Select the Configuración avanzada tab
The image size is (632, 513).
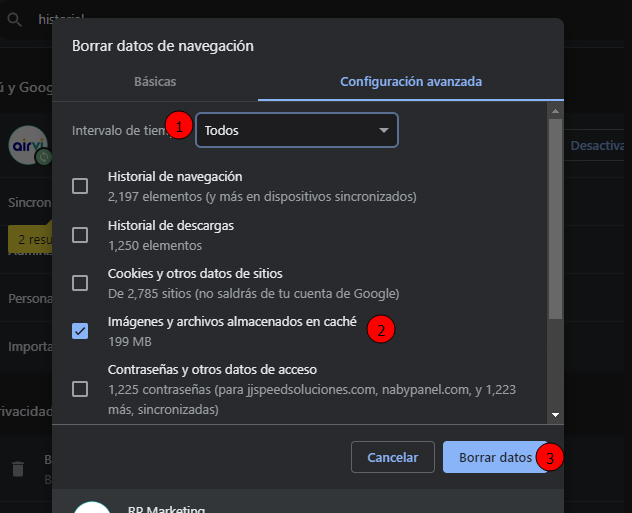411,81
